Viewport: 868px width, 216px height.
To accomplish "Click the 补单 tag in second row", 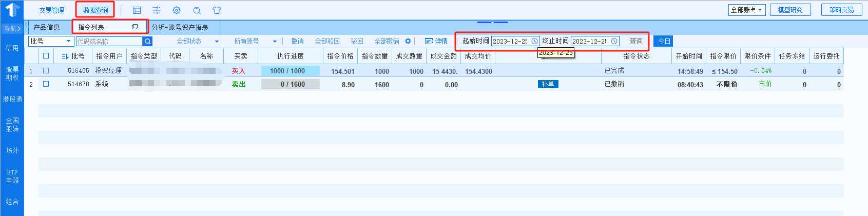I will coord(548,84).
